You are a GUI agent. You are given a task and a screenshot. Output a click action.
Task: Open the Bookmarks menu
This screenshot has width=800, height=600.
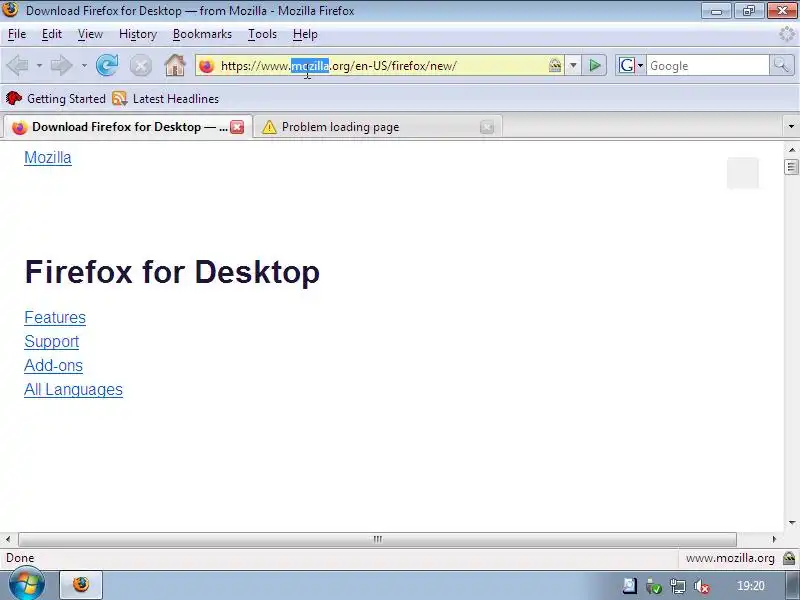click(x=202, y=34)
